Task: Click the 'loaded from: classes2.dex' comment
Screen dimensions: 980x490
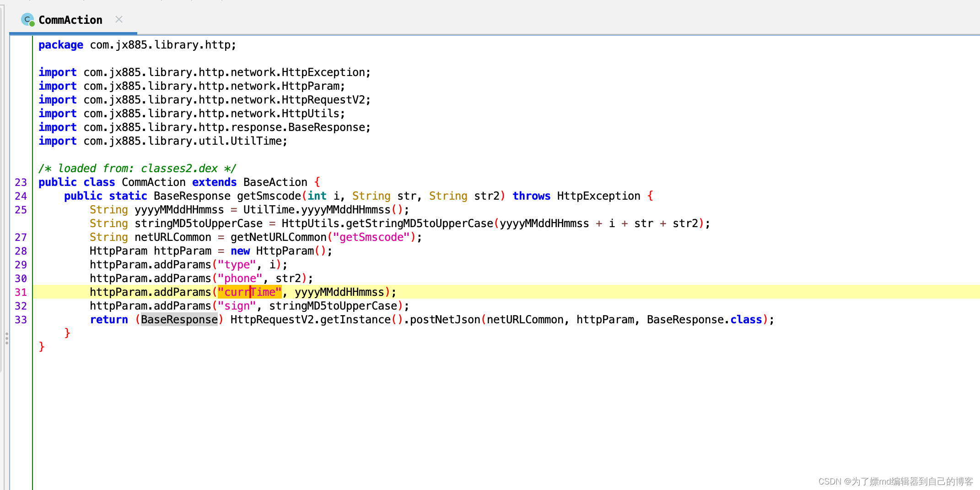Action: click(137, 169)
